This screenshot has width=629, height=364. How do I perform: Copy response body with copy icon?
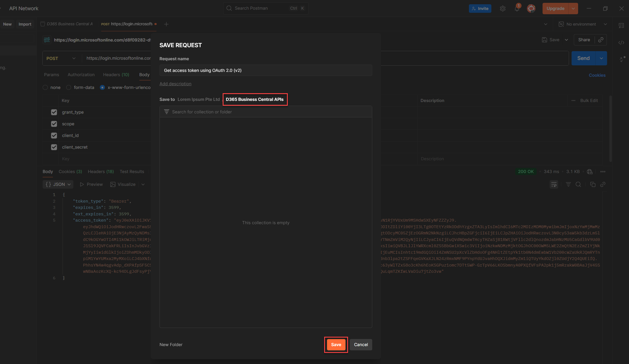click(x=593, y=184)
